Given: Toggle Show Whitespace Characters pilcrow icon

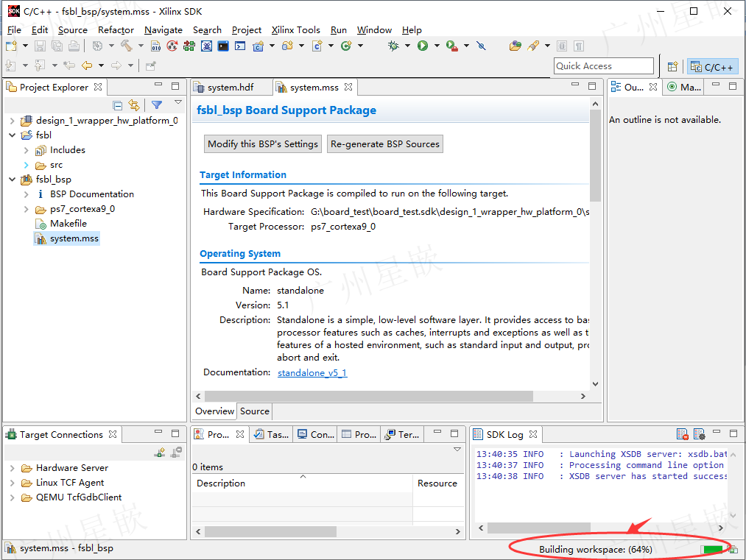Looking at the screenshot, I should click(x=579, y=46).
